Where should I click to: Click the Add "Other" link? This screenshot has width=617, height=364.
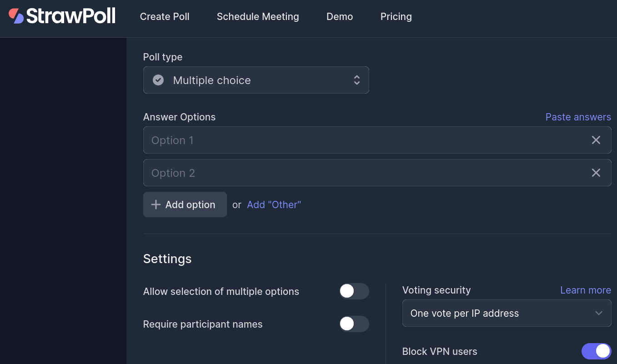point(274,204)
